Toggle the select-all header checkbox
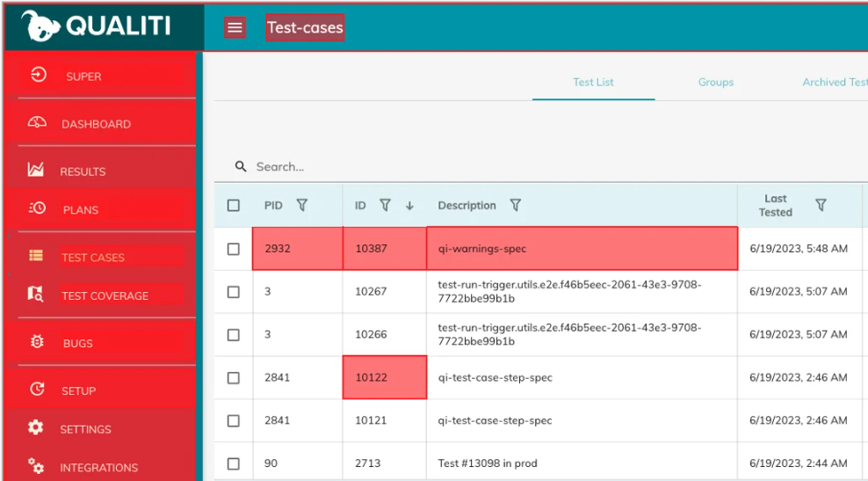 point(234,206)
